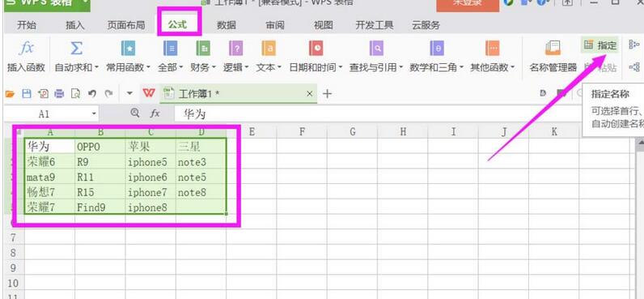
Task: Expand the 逻辑 dropdown label
Action: point(235,67)
